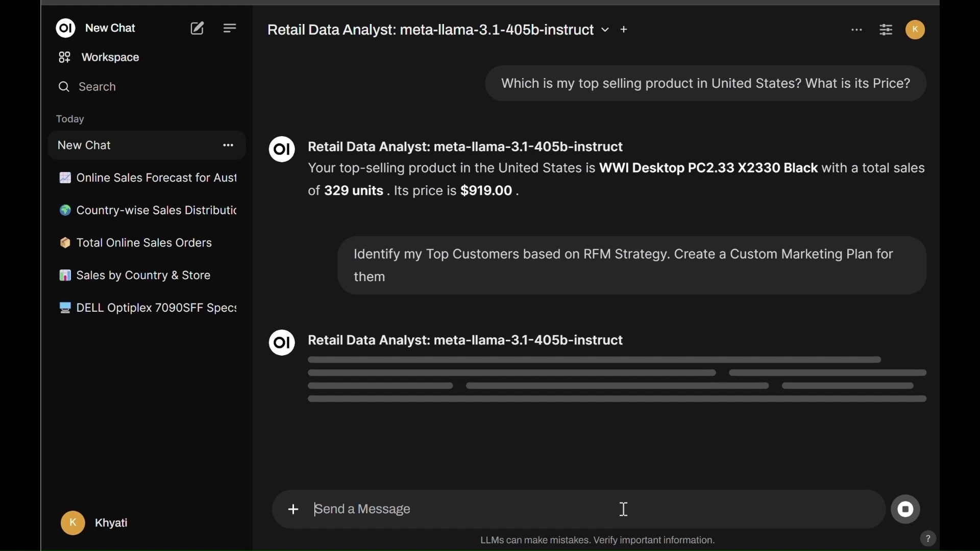Stop response generation with the stop button
This screenshot has width=980, height=551.
(x=906, y=510)
